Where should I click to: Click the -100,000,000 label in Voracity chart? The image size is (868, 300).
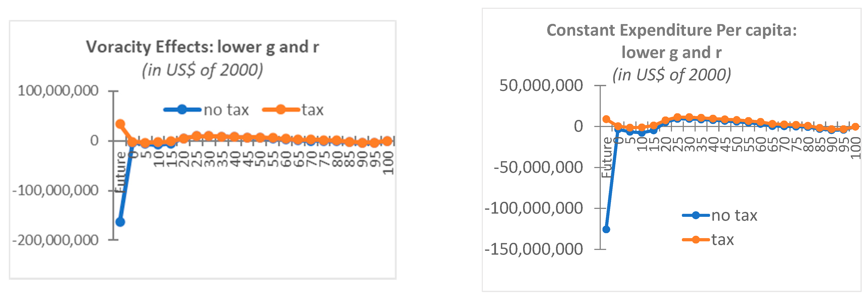55,191
